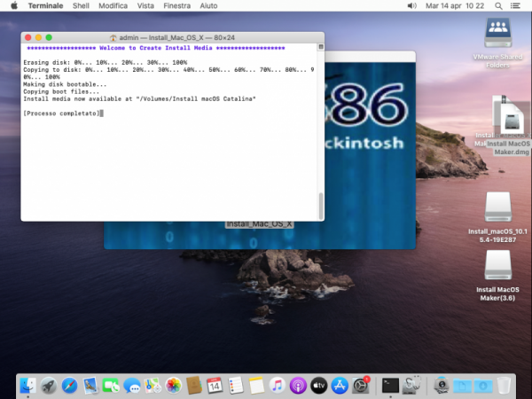Click the 'Erasing disk' progress line

tap(105, 62)
